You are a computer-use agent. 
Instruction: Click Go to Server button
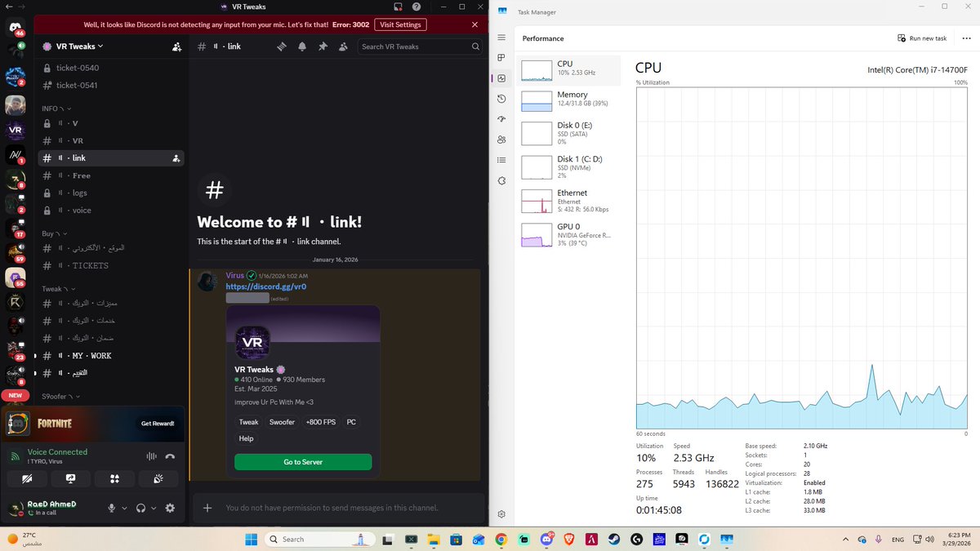303,462
